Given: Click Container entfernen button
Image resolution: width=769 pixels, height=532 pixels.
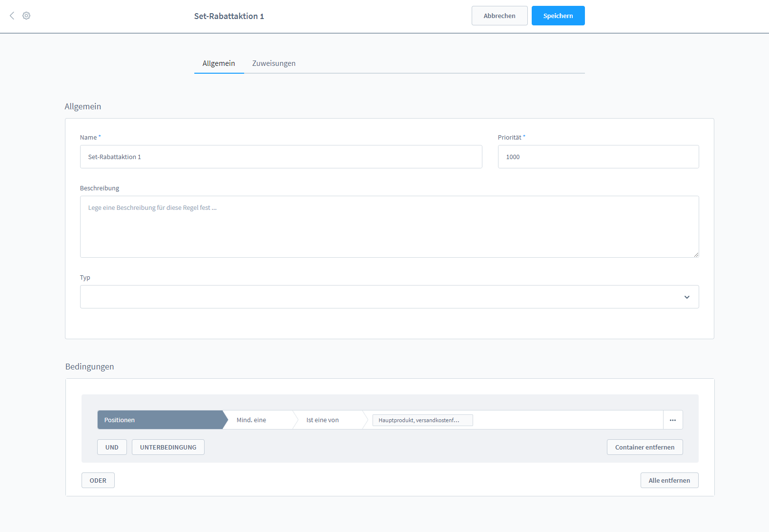Looking at the screenshot, I should click(644, 447).
